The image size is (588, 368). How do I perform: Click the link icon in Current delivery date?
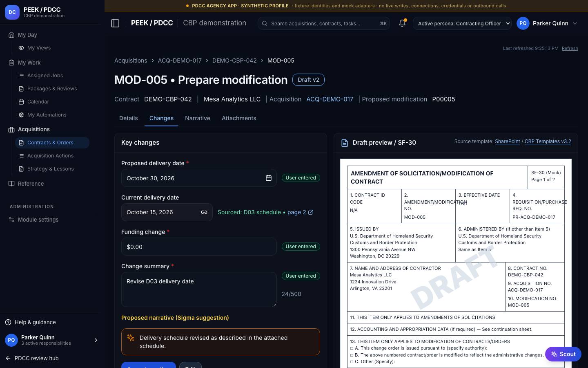point(204,212)
